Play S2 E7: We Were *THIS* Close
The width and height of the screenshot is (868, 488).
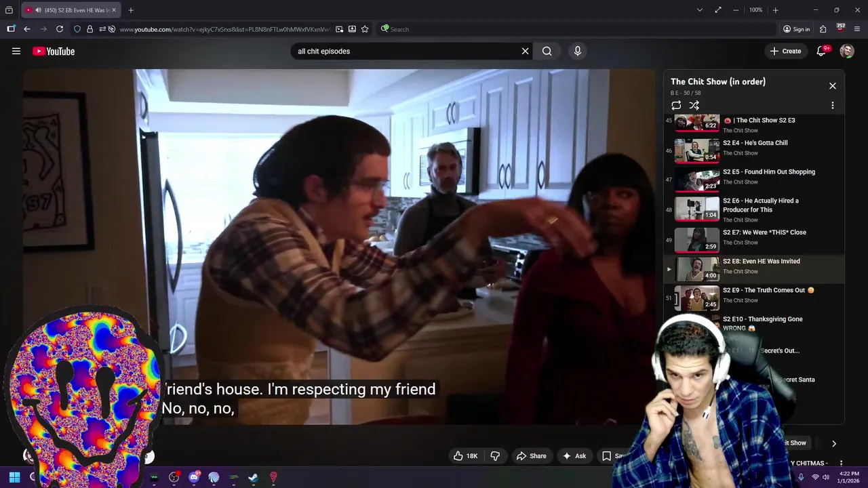point(753,239)
